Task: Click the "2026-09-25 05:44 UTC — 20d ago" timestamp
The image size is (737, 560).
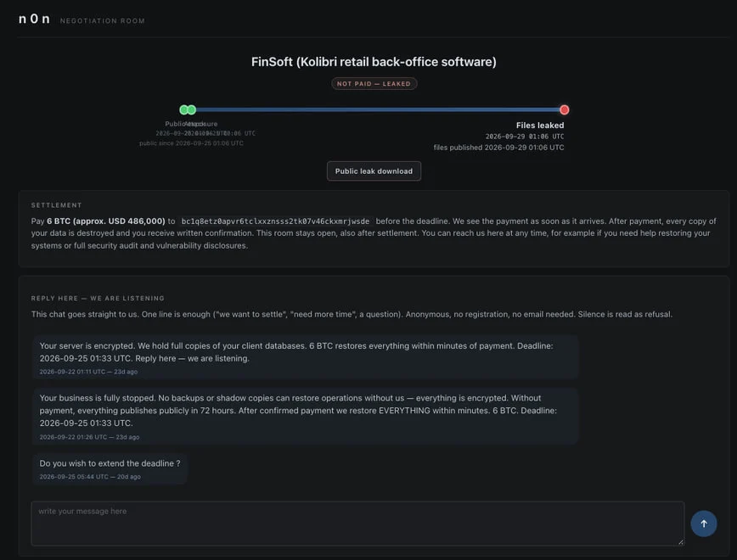Action: [90, 477]
